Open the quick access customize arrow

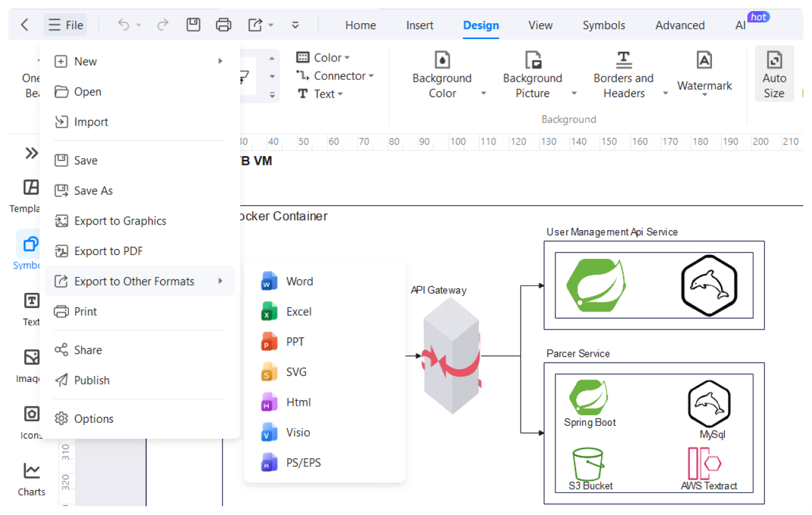pyautogui.click(x=295, y=25)
